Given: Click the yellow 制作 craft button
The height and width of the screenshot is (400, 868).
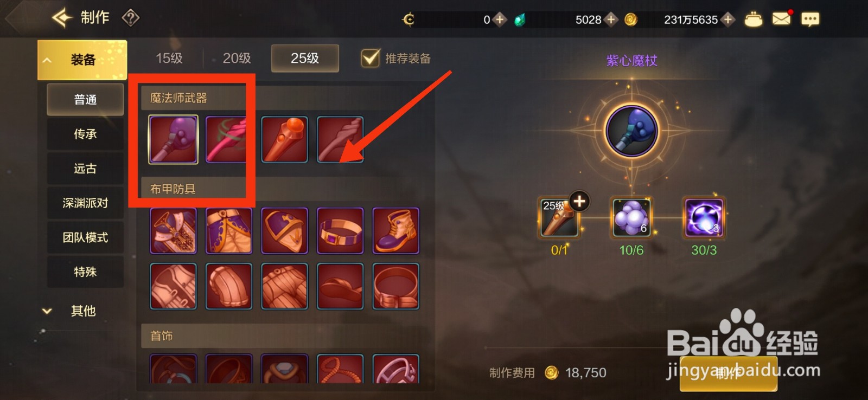Looking at the screenshot, I should tap(728, 373).
